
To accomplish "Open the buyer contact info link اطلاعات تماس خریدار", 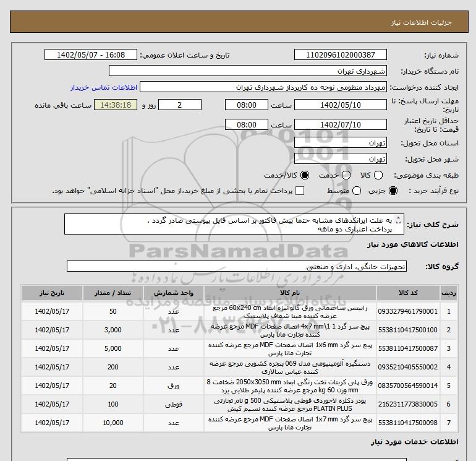I will click(x=104, y=87).
